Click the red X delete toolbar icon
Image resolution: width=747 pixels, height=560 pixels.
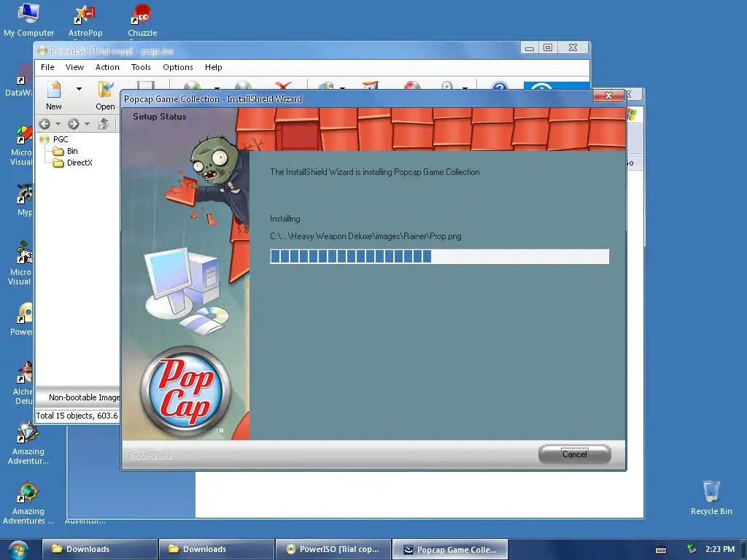283,86
